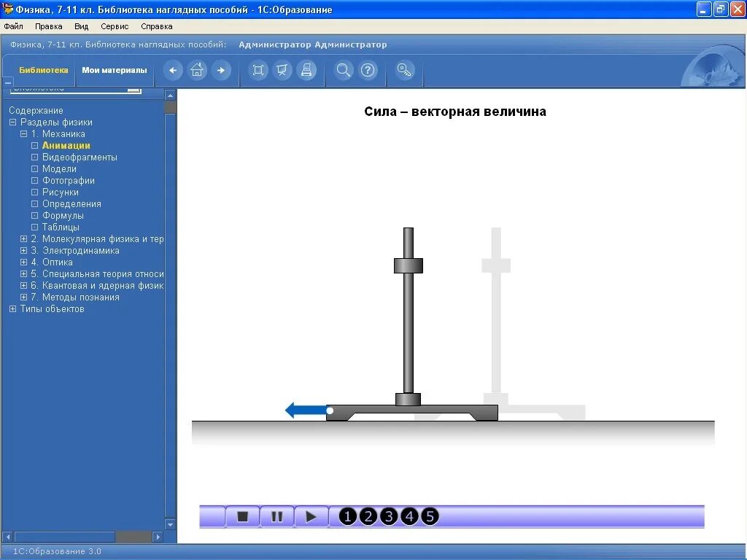Open the Вид menu
The image size is (747, 560).
pos(82,26)
